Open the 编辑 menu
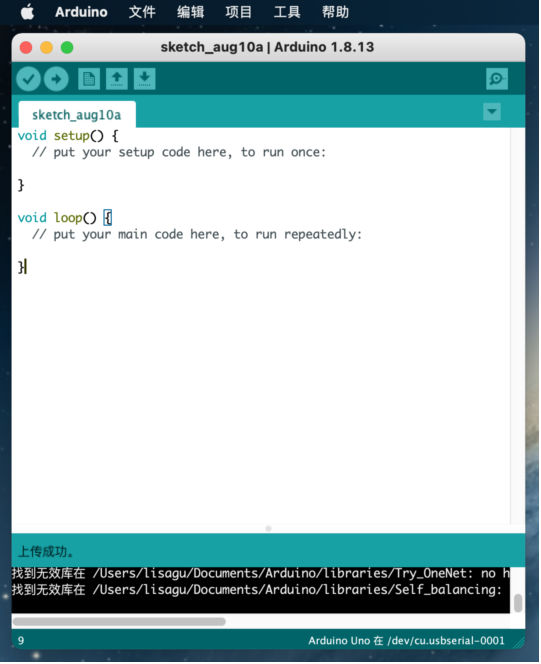Screen dimensions: 541x664 [190, 12]
